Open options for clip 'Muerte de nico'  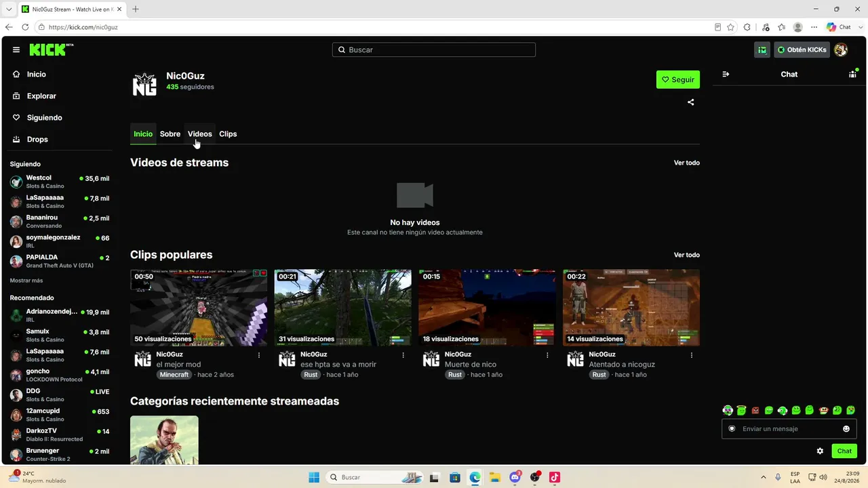pyautogui.click(x=547, y=354)
